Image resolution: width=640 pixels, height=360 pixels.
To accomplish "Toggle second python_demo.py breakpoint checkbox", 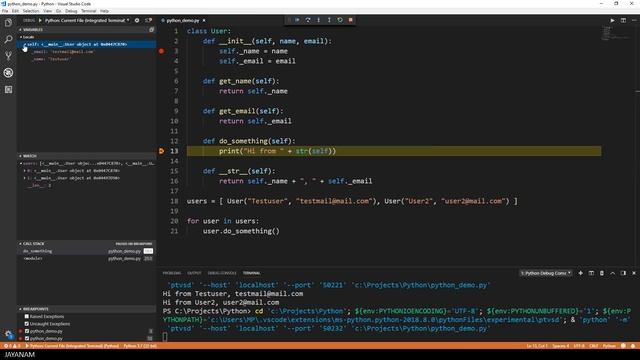I will (x=27, y=338).
